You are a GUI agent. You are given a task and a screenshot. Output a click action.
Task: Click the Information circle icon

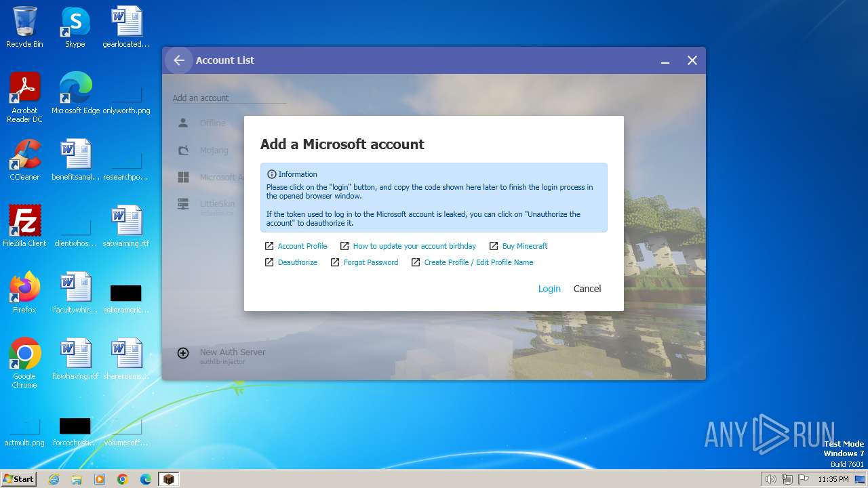click(x=272, y=174)
